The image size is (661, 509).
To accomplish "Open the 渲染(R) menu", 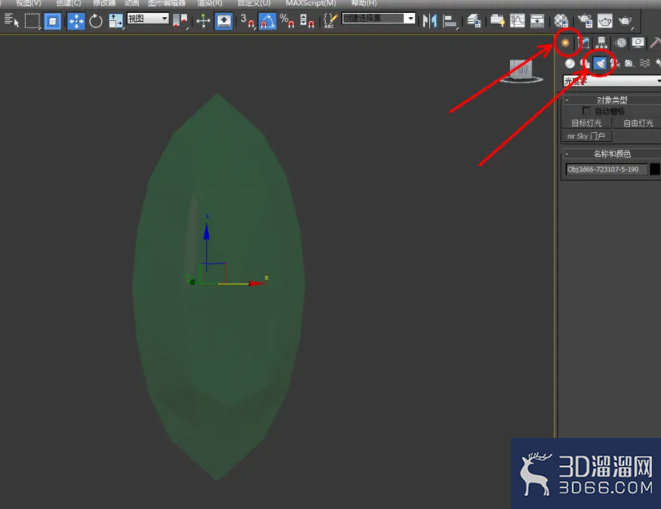I will pyautogui.click(x=210, y=3).
